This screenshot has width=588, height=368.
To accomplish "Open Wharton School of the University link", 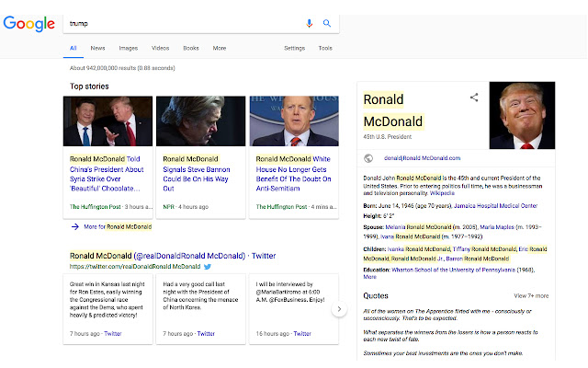I will 453,270.
